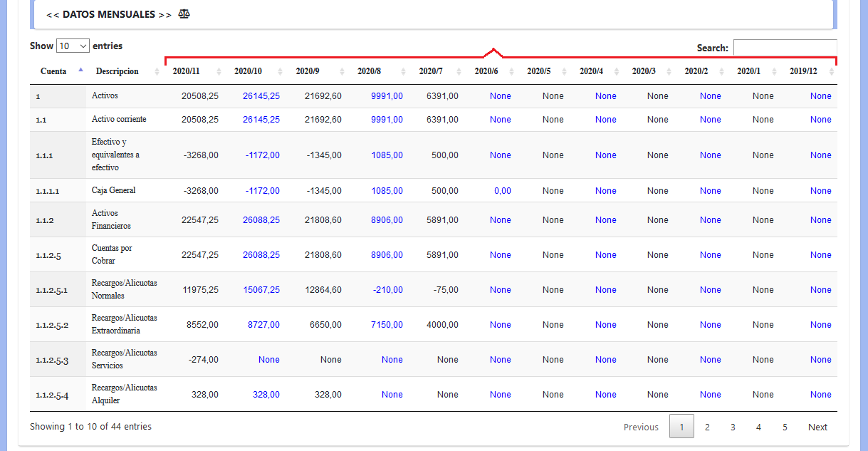
Task: Open Cuentas por Cobrar 2020/8 value 8906,00
Action: [387, 255]
